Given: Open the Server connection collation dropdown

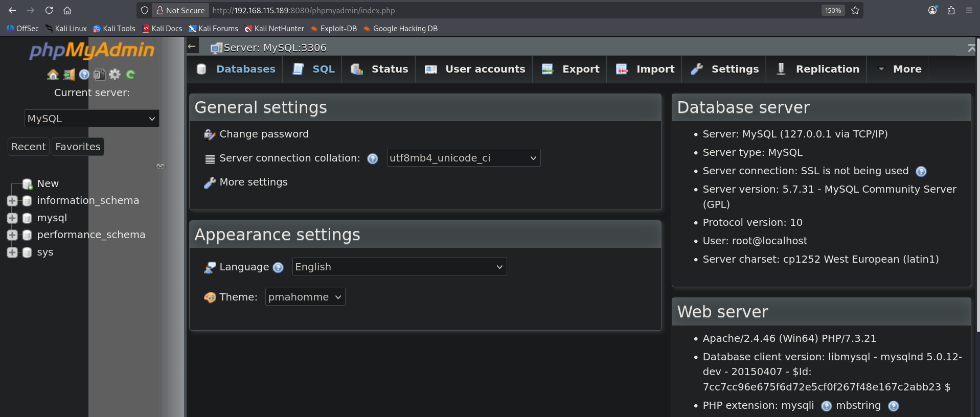Looking at the screenshot, I should click(x=463, y=158).
